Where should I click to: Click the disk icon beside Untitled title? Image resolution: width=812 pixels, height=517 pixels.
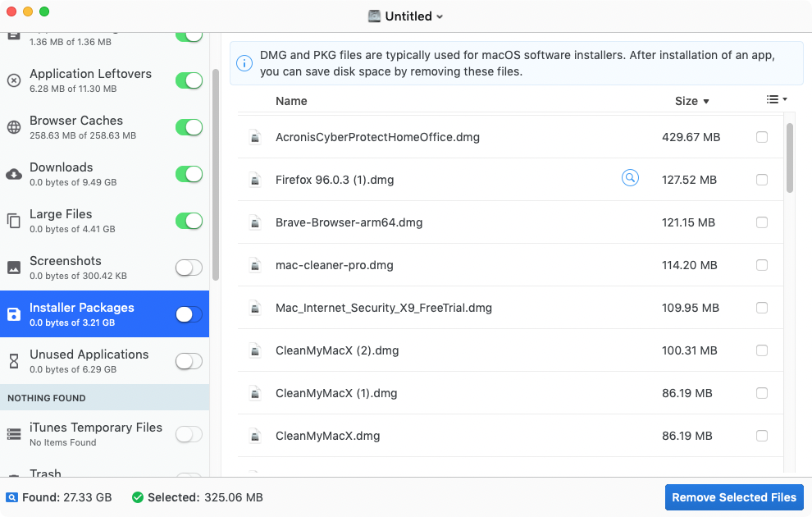click(x=374, y=16)
